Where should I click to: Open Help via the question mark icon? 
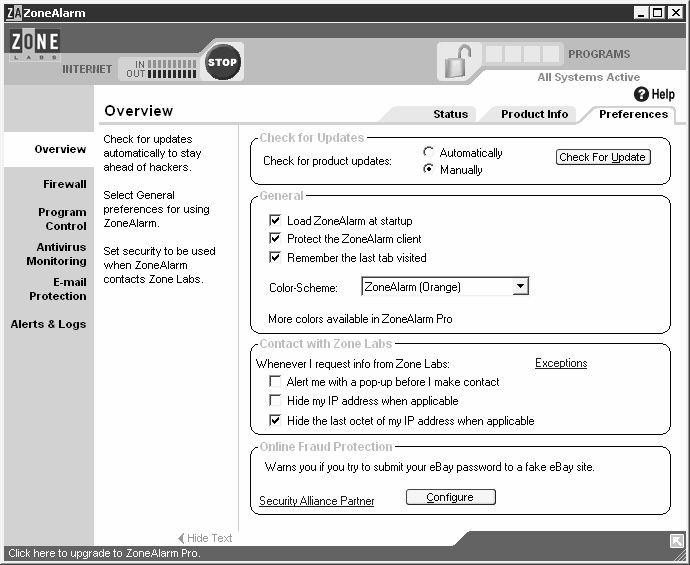[x=641, y=94]
